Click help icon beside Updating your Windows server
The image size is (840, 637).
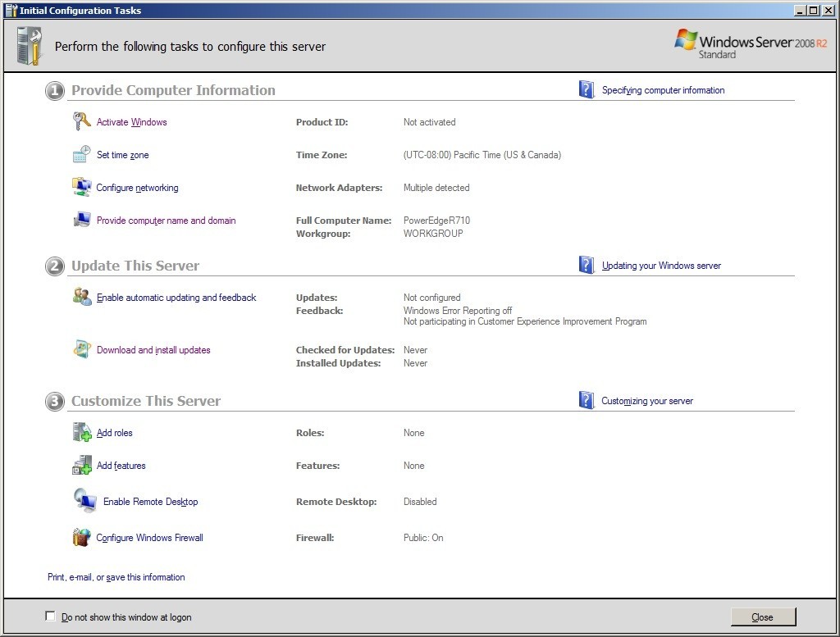click(x=587, y=265)
